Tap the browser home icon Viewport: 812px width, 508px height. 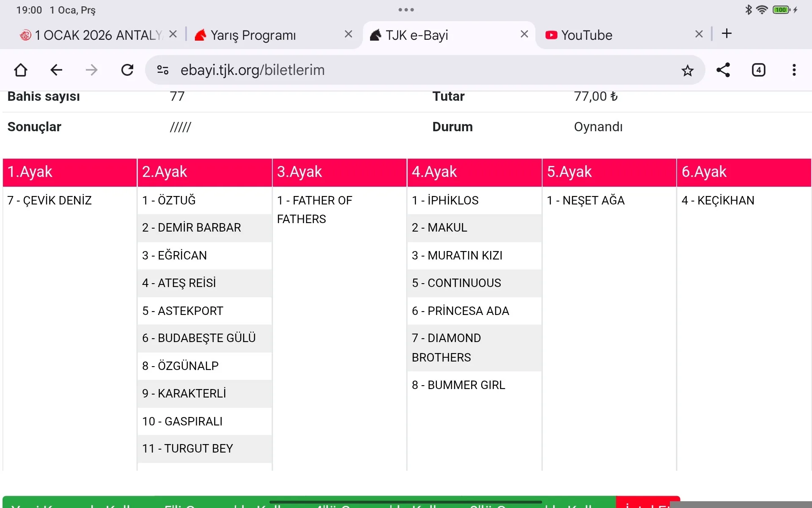click(20, 70)
